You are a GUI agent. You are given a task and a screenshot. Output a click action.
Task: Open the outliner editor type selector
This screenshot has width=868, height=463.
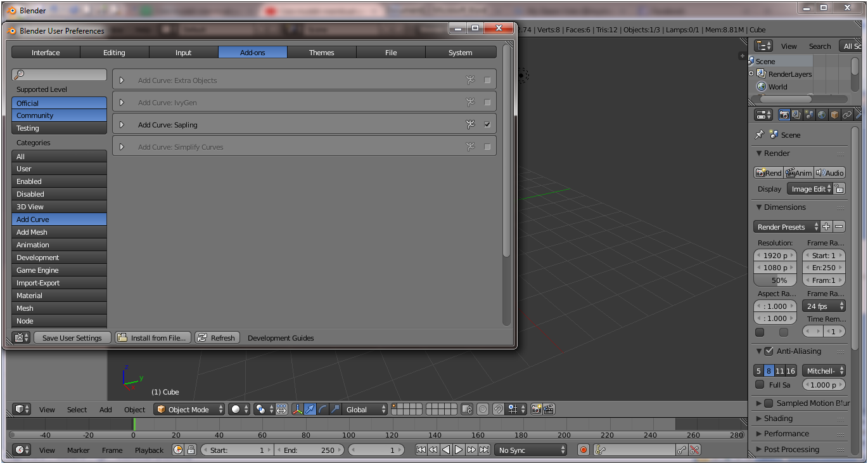tap(764, 46)
